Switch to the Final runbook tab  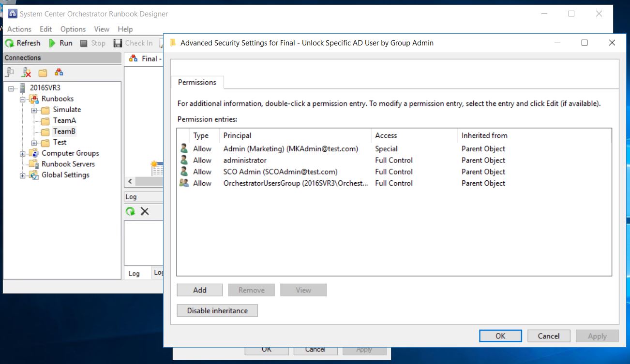(144, 58)
